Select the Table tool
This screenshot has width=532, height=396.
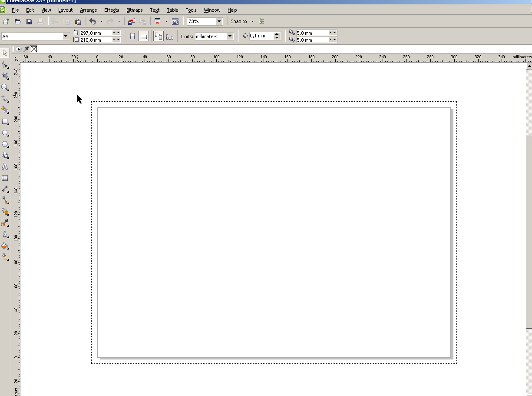pyautogui.click(x=5, y=178)
